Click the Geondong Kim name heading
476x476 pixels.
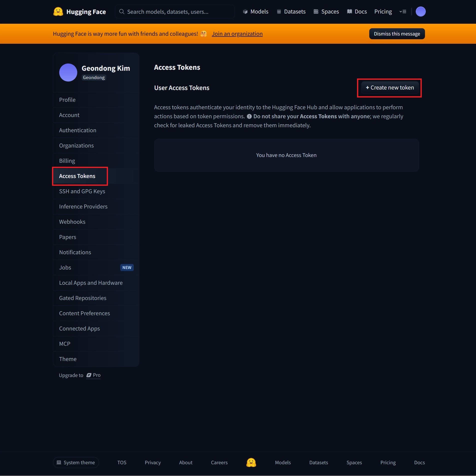106,68
